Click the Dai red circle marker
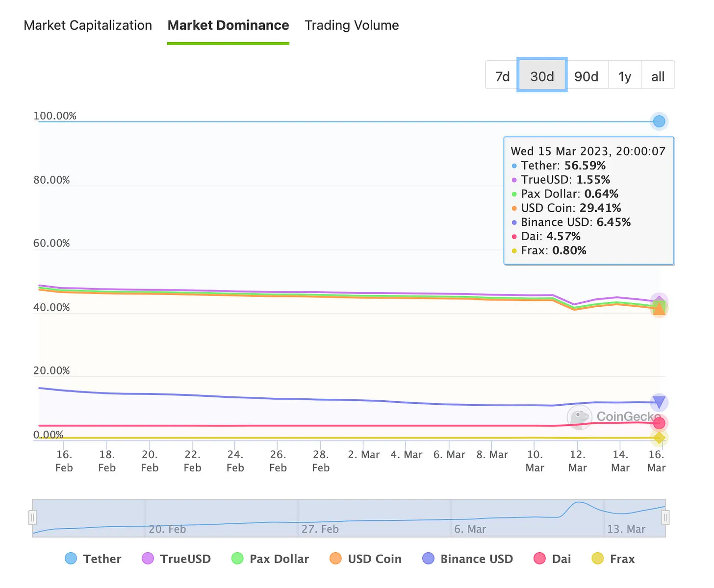This screenshot has height=588, width=714. click(659, 423)
